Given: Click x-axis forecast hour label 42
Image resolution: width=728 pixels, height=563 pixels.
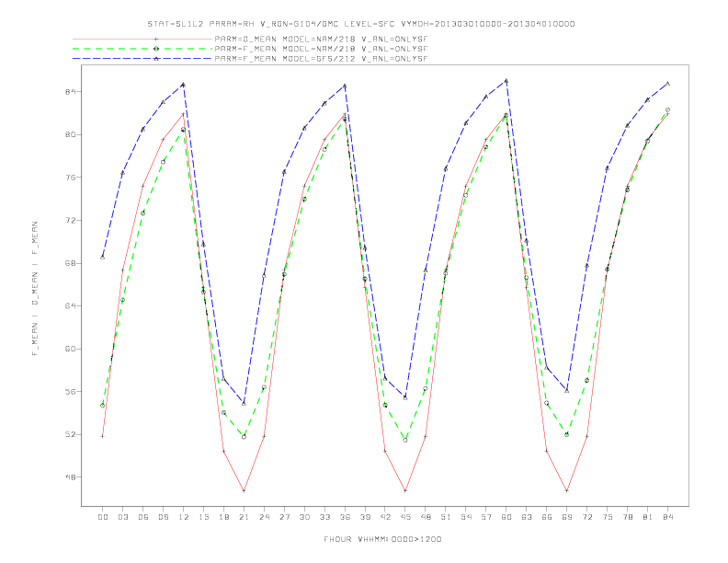Looking at the screenshot, I should 385,517.
